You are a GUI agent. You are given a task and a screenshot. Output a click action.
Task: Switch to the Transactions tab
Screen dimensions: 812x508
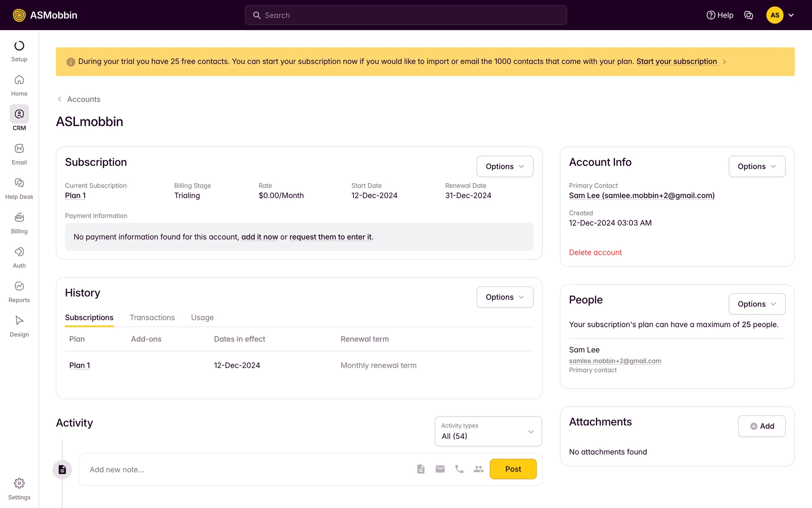click(x=152, y=317)
